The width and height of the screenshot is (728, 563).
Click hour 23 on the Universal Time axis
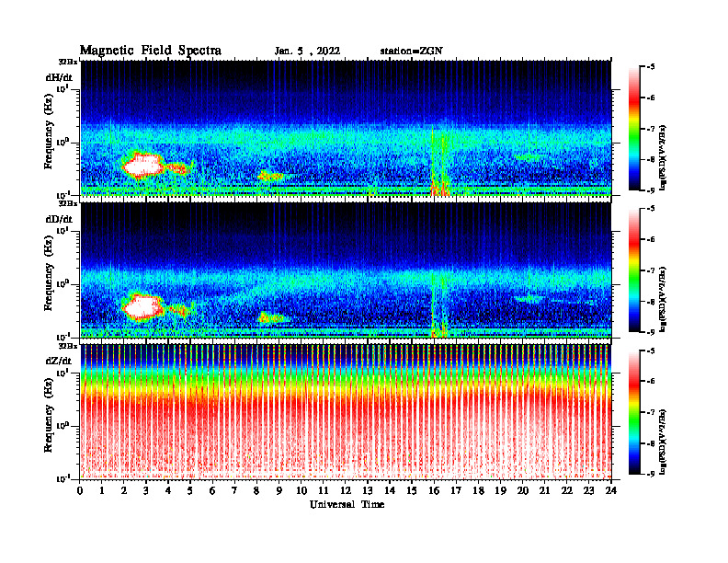(x=588, y=490)
